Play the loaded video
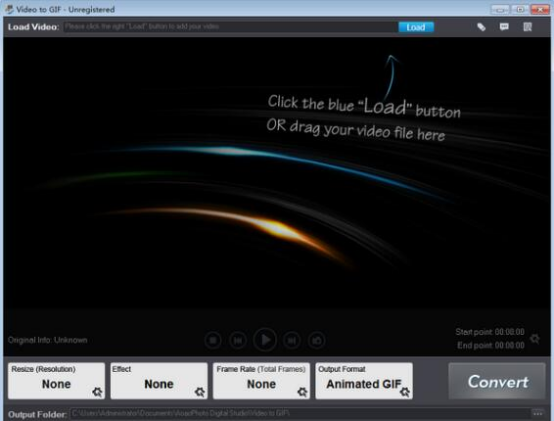 pos(265,340)
